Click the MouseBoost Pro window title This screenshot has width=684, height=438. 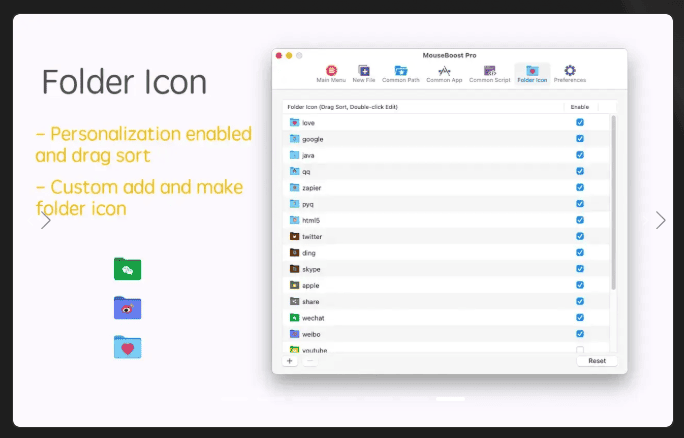[x=449, y=55]
